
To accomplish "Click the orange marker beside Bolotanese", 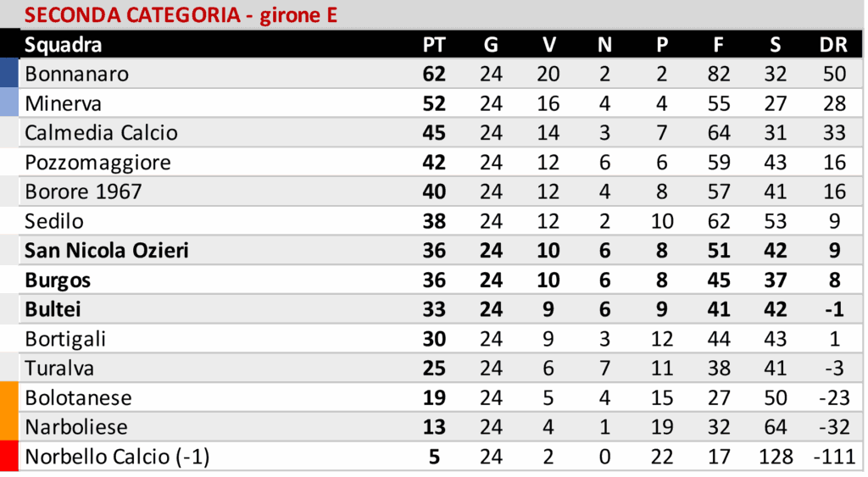I will pyautogui.click(x=9, y=397).
